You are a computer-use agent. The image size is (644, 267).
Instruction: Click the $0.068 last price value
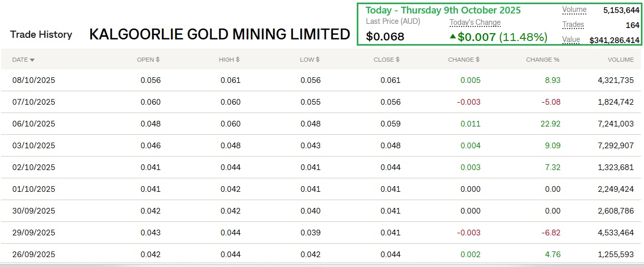[385, 37]
